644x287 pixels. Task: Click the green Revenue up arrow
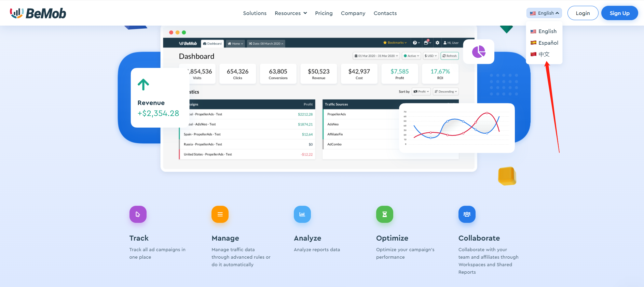pyautogui.click(x=143, y=85)
